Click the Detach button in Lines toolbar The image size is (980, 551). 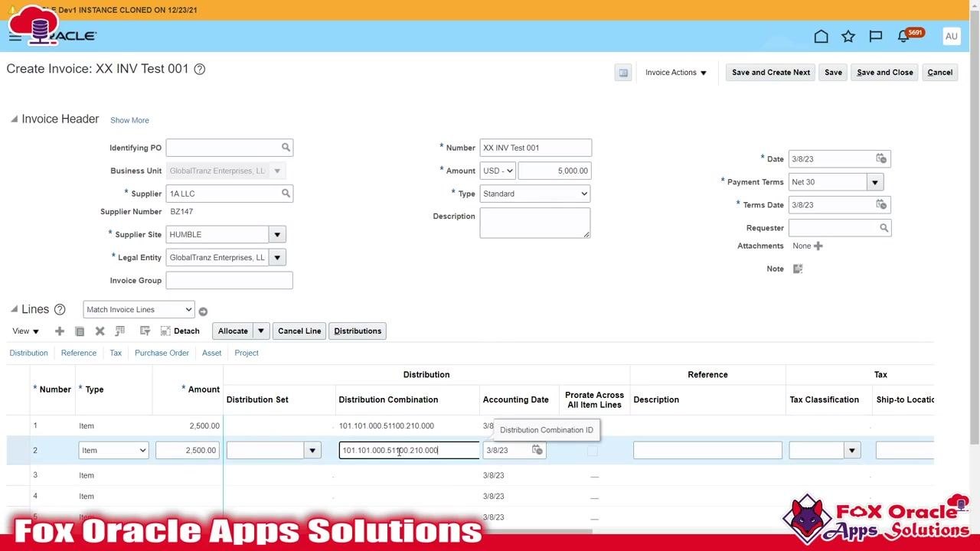click(x=180, y=331)
